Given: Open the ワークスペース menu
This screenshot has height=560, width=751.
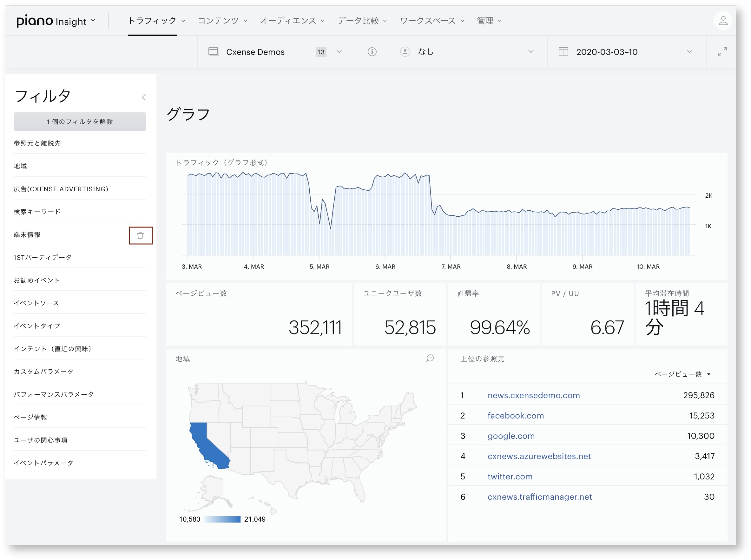Looking at the screenshot, I should pyautogui.click(x=432, y=21).
